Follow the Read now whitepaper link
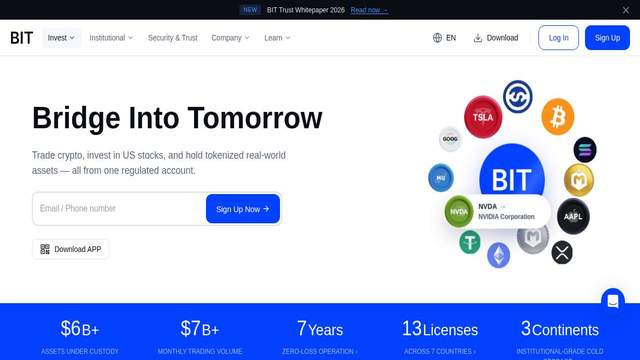 coord(369,10)
